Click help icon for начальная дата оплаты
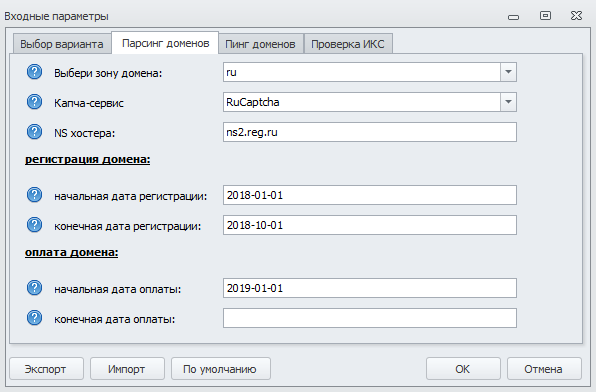The width and height of the screenshot is (597, 392). (34, 288)
